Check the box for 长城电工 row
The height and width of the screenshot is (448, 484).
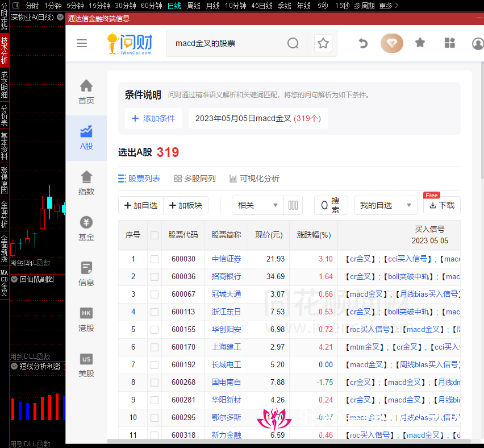[155, 364]
